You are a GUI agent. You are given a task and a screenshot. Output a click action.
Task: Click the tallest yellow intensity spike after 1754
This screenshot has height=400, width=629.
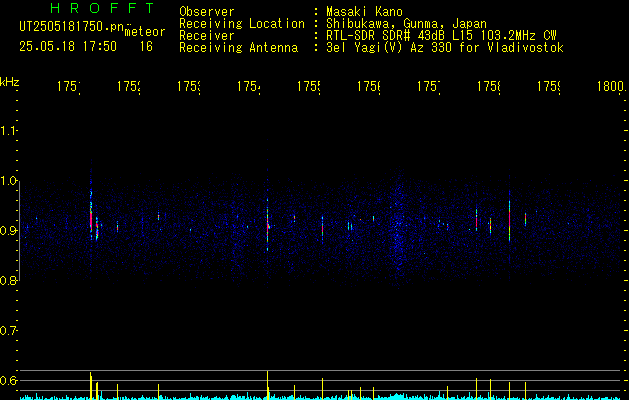(267, 384)
